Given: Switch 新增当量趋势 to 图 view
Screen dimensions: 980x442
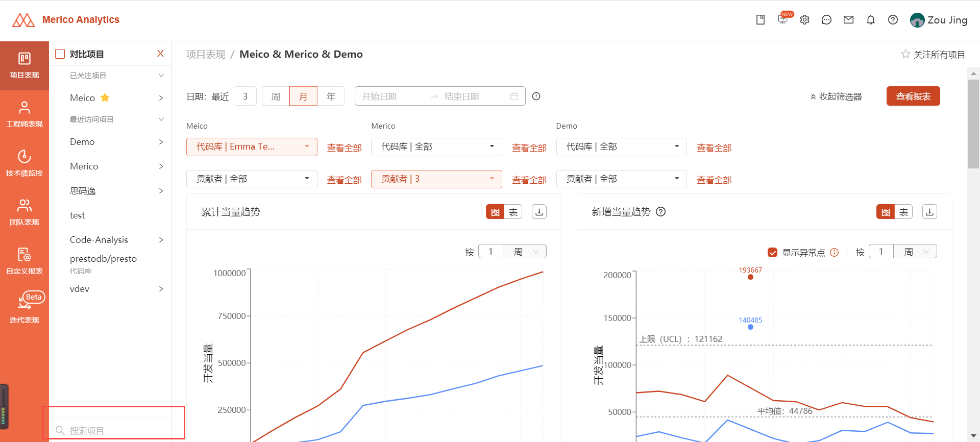Looking at the screenshot, I should [886, 212].
